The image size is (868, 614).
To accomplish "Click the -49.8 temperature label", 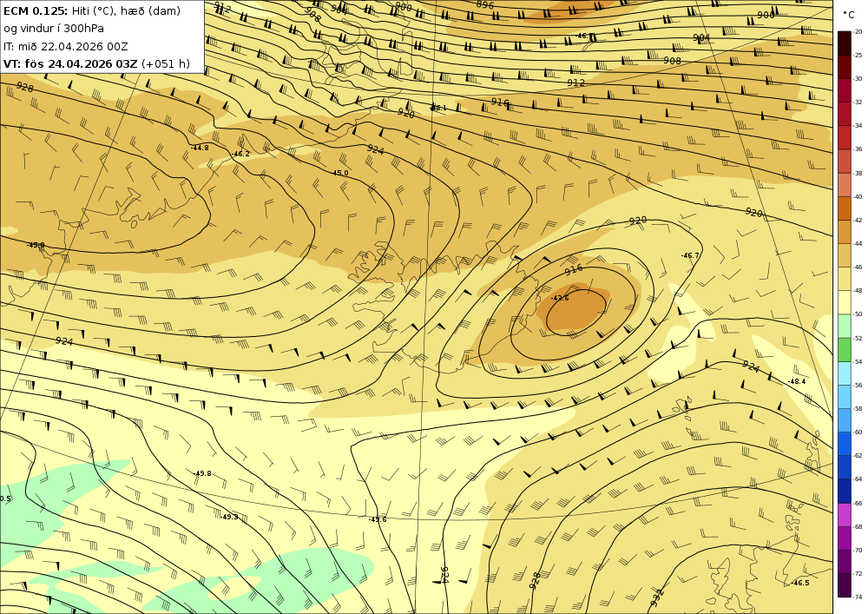I will click(202, 473).
